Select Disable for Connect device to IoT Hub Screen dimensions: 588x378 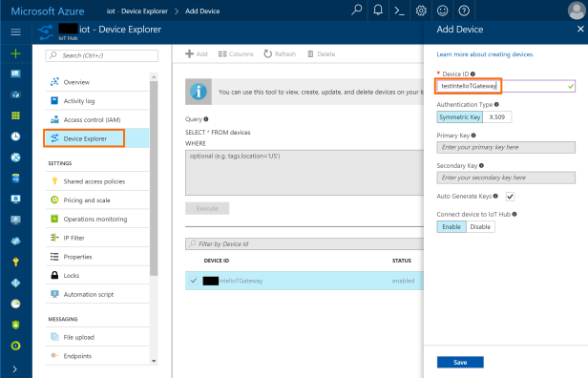pyautogui.click(x=480, y=227)
